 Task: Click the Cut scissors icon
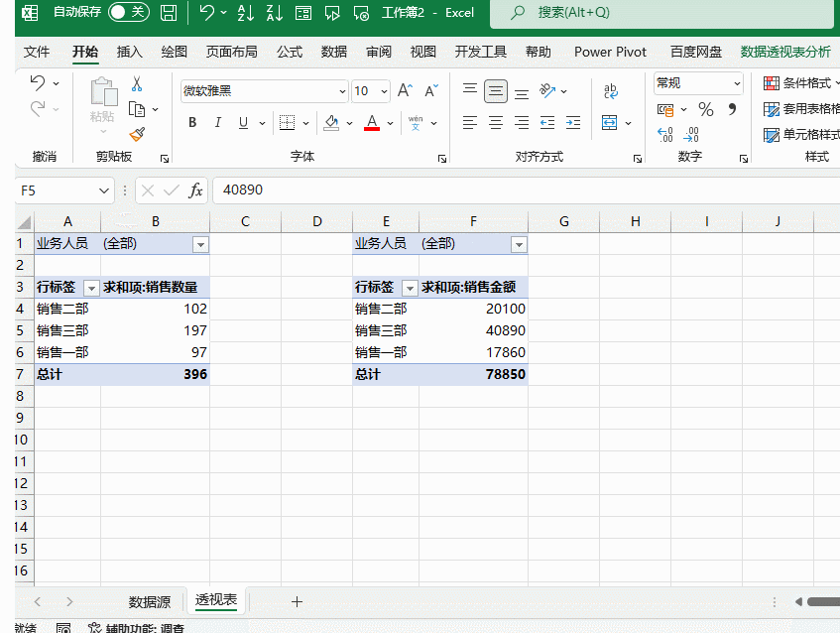(137, 84)
